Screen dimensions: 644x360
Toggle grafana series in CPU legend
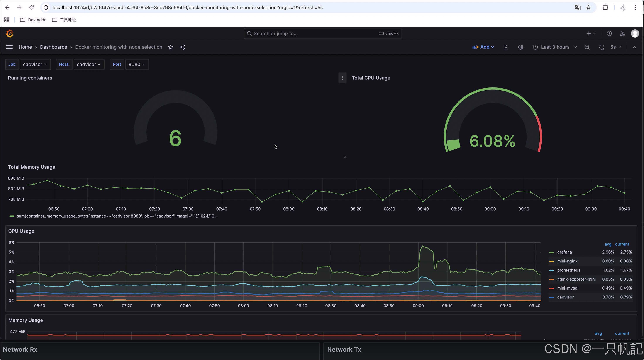click(564, 252)
